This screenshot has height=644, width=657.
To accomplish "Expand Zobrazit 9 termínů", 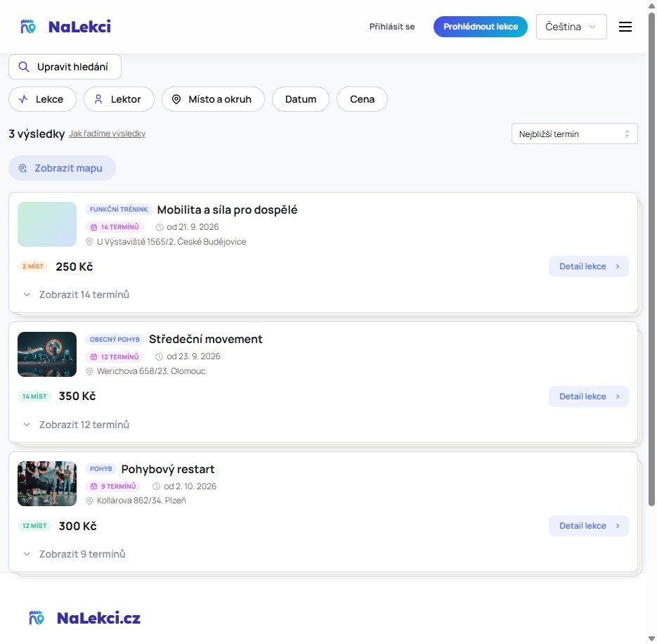I will tap(74, 554).
